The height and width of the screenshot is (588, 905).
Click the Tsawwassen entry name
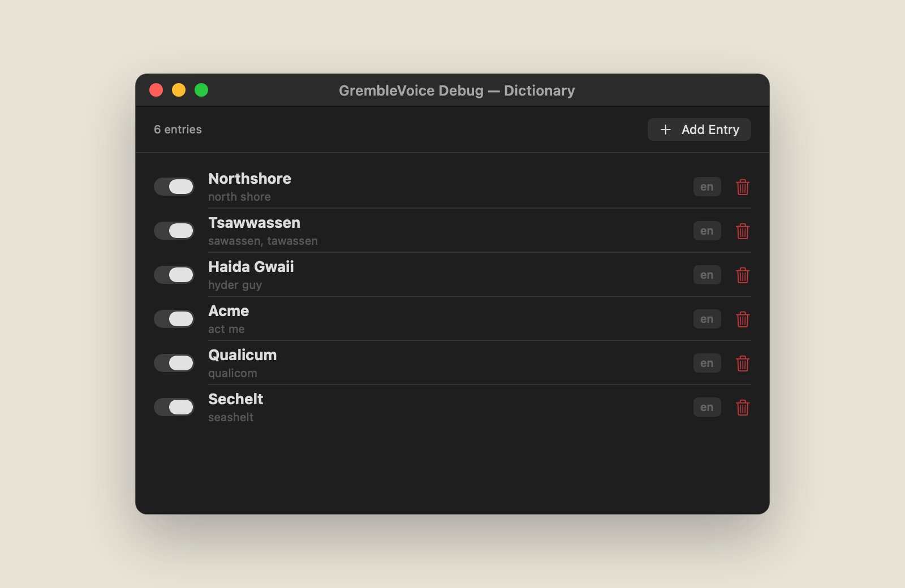pos(254,223)
